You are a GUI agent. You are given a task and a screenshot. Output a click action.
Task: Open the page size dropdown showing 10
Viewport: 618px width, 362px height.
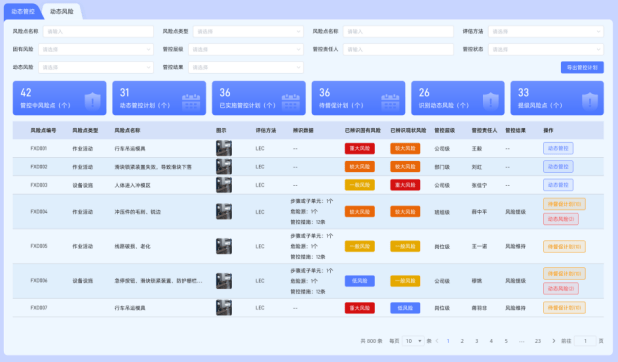coord(413,341)
